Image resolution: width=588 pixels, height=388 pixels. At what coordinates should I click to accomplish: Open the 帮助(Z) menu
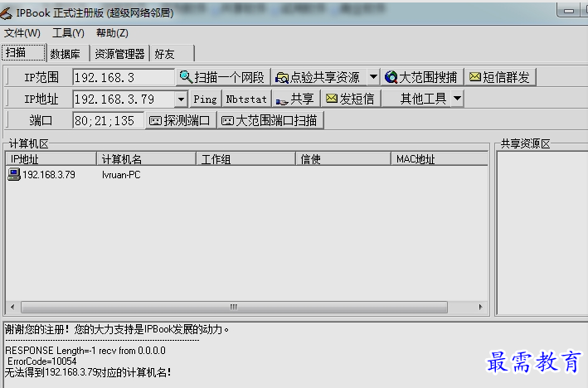pyautogui.click(x=112, y=33)
